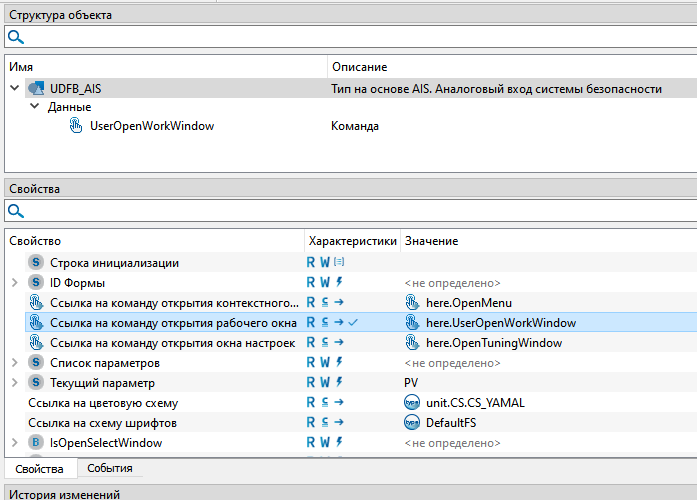The height and width of the screenshot is (500, 697).
Task: Open the Свойства tab
Action: point(39,468)
